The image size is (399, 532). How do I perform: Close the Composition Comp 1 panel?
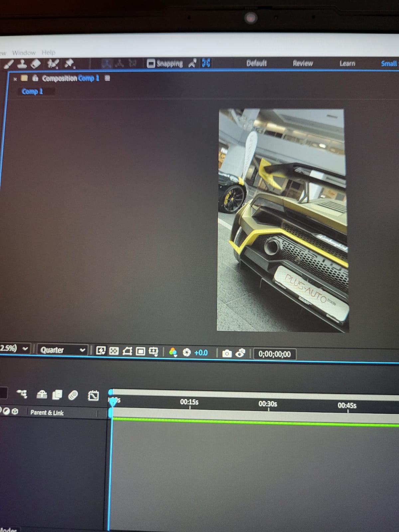tap(15, 79)
